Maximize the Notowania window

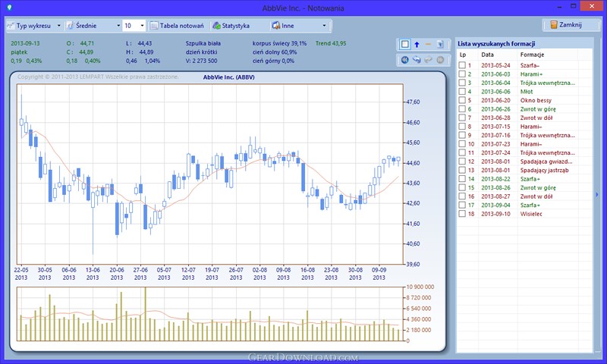point(574,7)
